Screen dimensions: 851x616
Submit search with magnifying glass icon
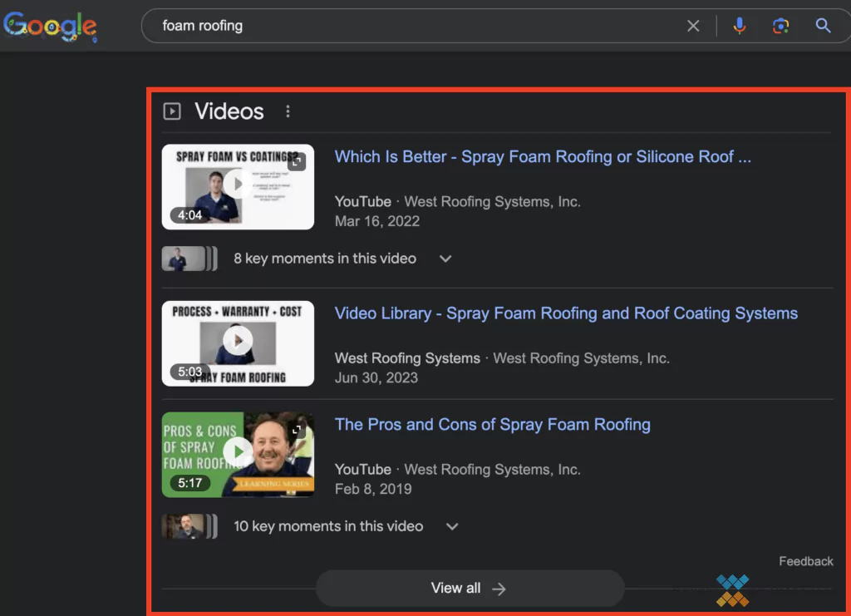coord(823,26)
